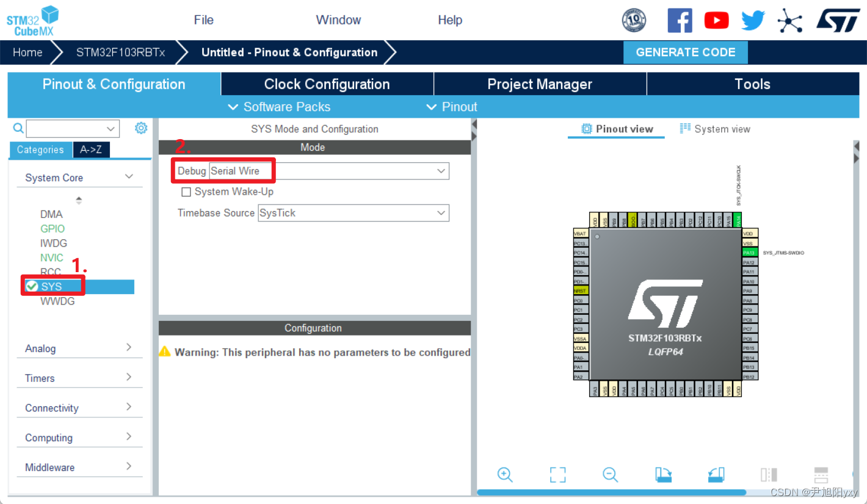The width and height of the screenshot is (867, 504).
Task: Click the STM32F103RBTx breadcrumb
Action: pyautogui.click(x=121, y=52)
